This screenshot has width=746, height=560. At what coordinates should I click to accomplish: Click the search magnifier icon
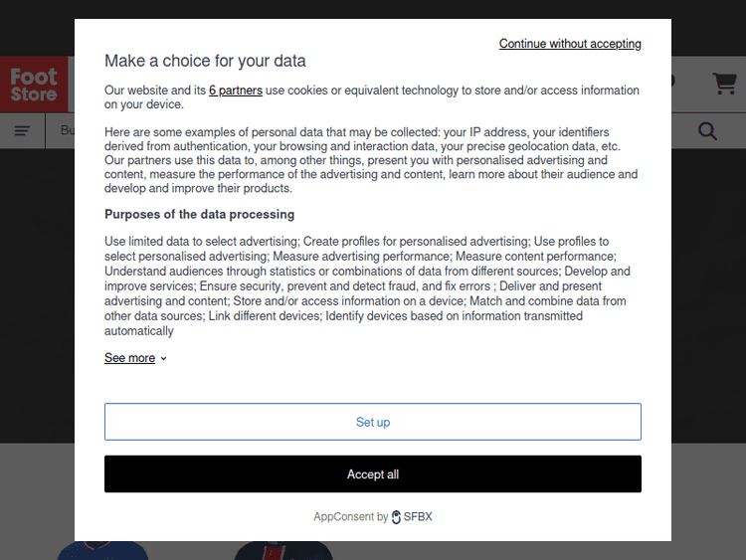(x=707, y=131)
